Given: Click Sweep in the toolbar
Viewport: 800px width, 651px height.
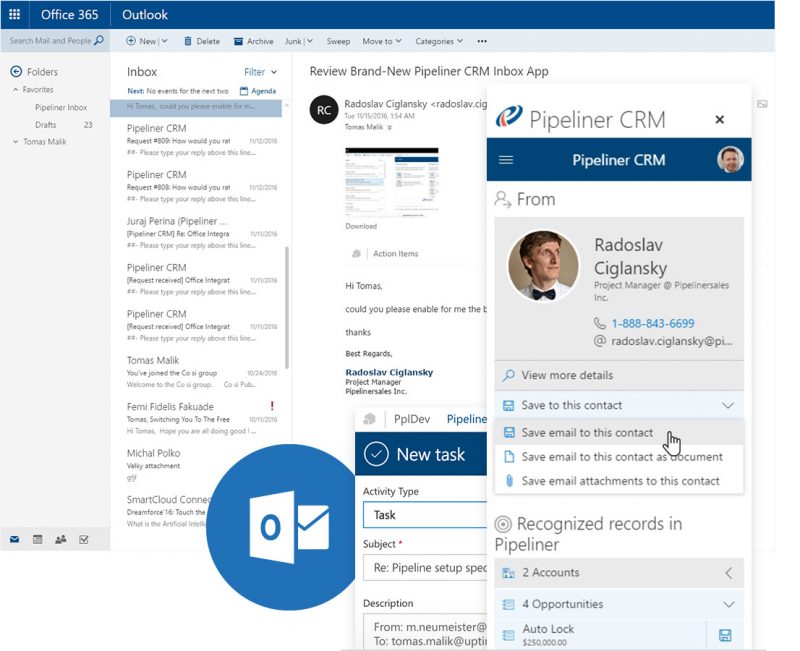Looking at the screenshot, I should pos(338,41).
